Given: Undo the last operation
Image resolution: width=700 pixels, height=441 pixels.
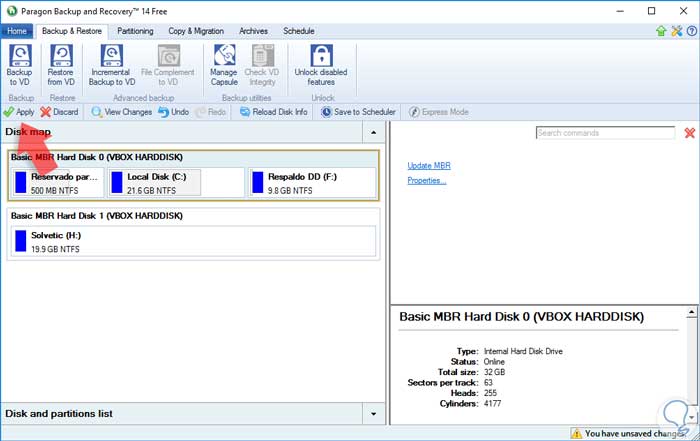Looking at the screenshot, I should (174, 112).
